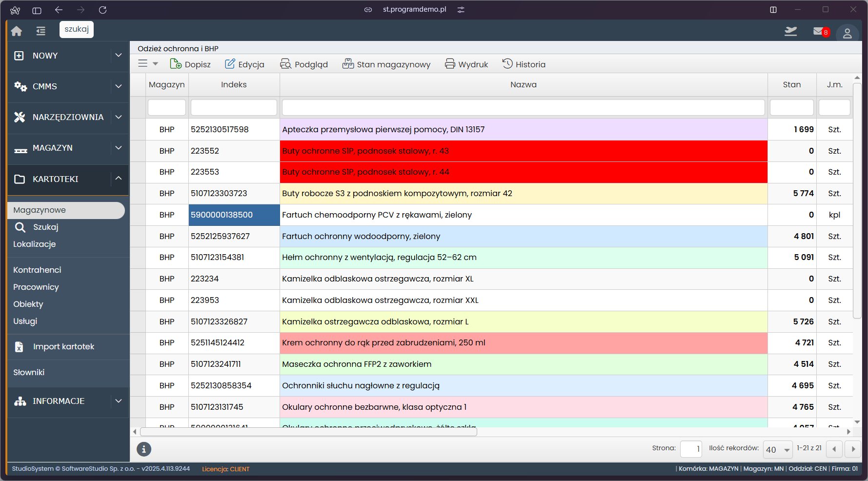The height and width of the screenshot is (481, 868).
Task: Click the Wydruk print button
Action: [x=466, y=64]
